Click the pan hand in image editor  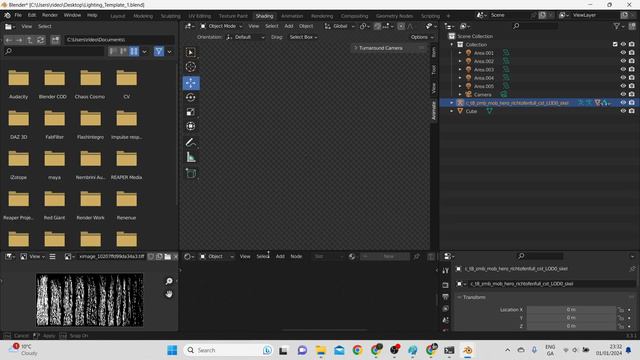pyautogui.click(x=169, y=294)
